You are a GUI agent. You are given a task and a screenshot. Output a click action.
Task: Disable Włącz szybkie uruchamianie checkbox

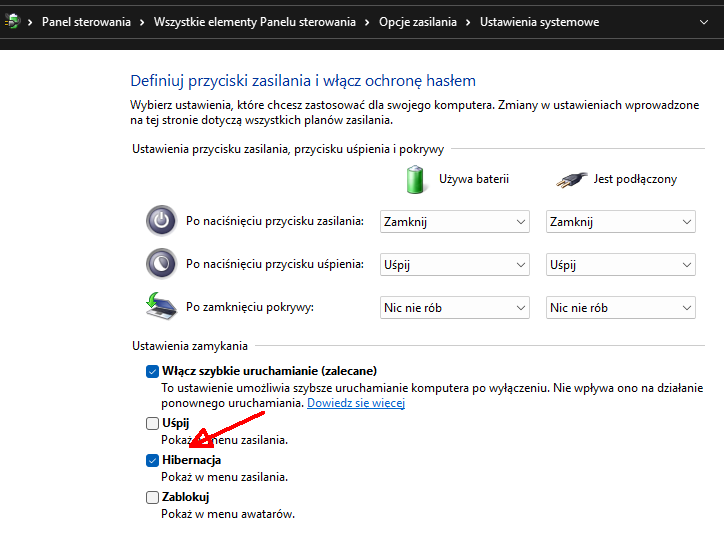pyautogui.click(x=152, y=371)
